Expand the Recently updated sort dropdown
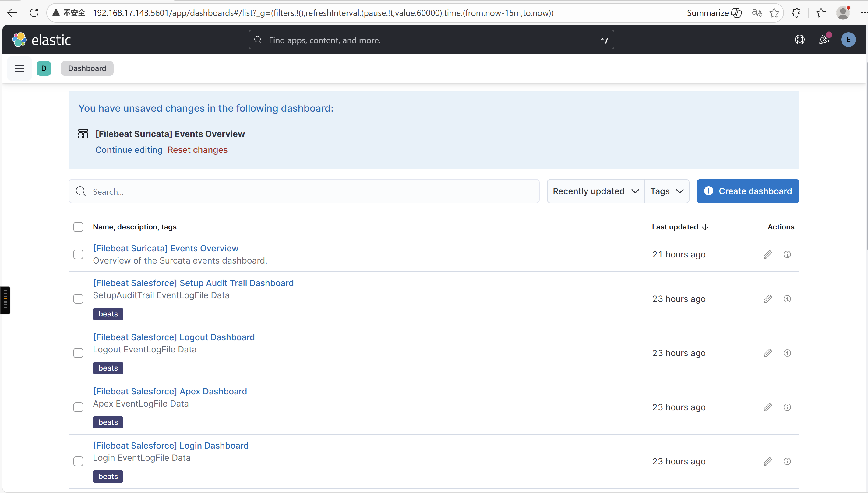 point(595,191)
